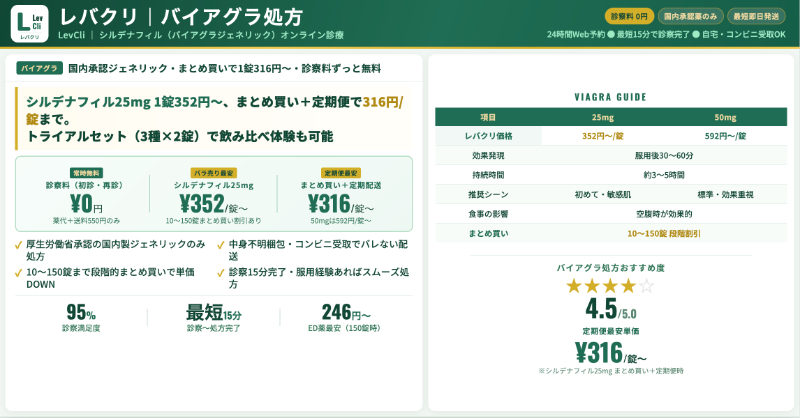
Task: Click the 最短即日発送 badge
Action: point(757,16)
